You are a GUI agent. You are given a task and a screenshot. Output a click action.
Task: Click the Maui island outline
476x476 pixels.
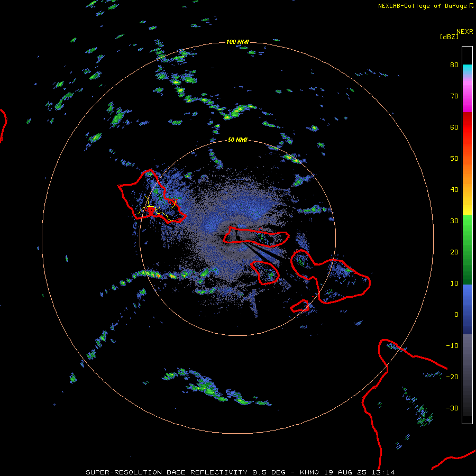[330, 276]
